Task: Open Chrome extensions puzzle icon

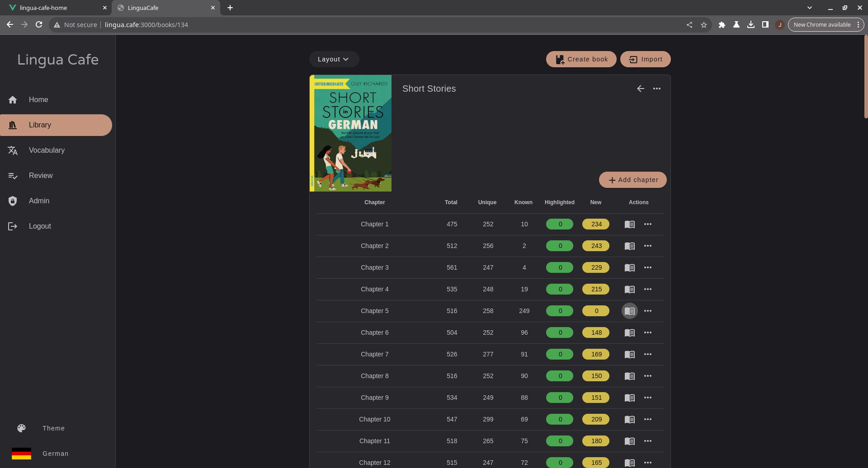Action: (722, 25)
